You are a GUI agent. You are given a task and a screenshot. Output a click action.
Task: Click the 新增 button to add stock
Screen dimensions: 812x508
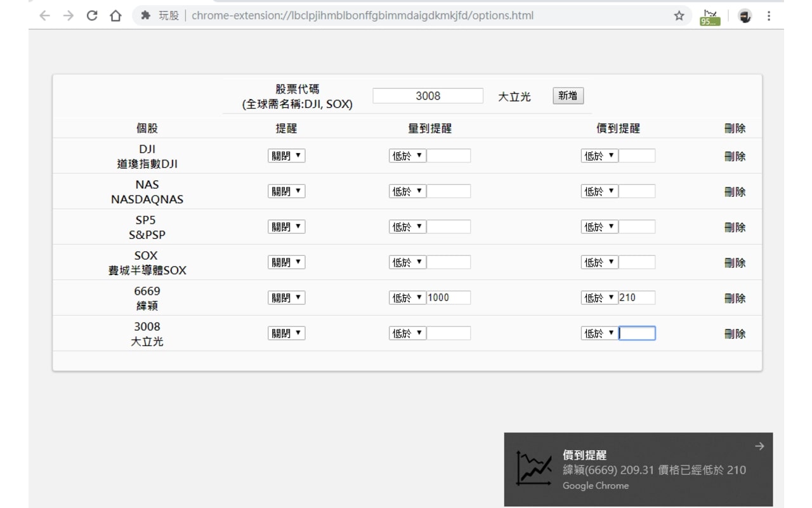[x=568, y=96]
